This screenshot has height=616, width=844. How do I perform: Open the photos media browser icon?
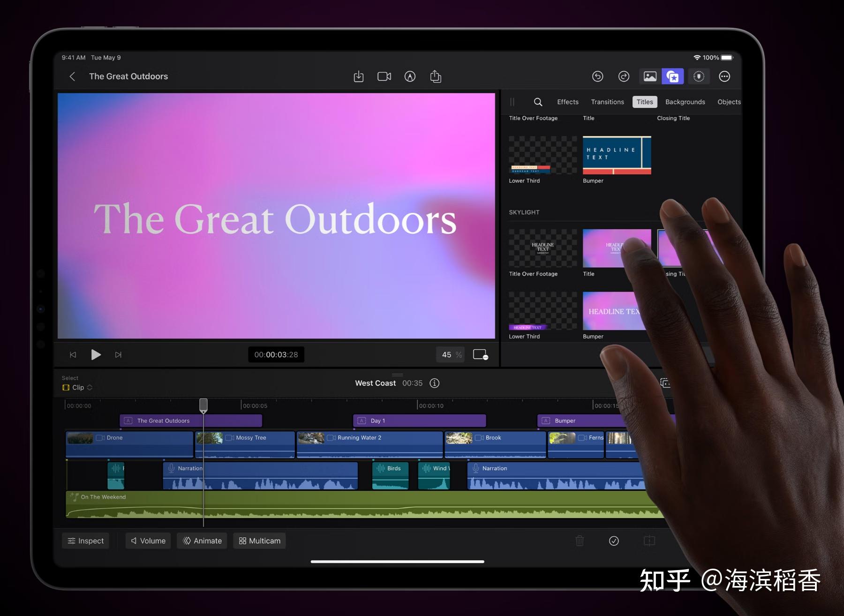[x=650, y=76]
